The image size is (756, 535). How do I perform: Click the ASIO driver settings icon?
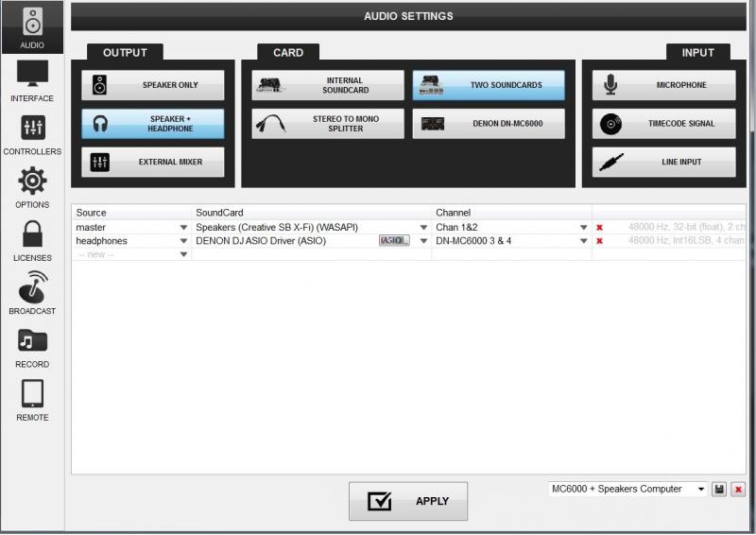pyautogui.click(x=394, y=241)
